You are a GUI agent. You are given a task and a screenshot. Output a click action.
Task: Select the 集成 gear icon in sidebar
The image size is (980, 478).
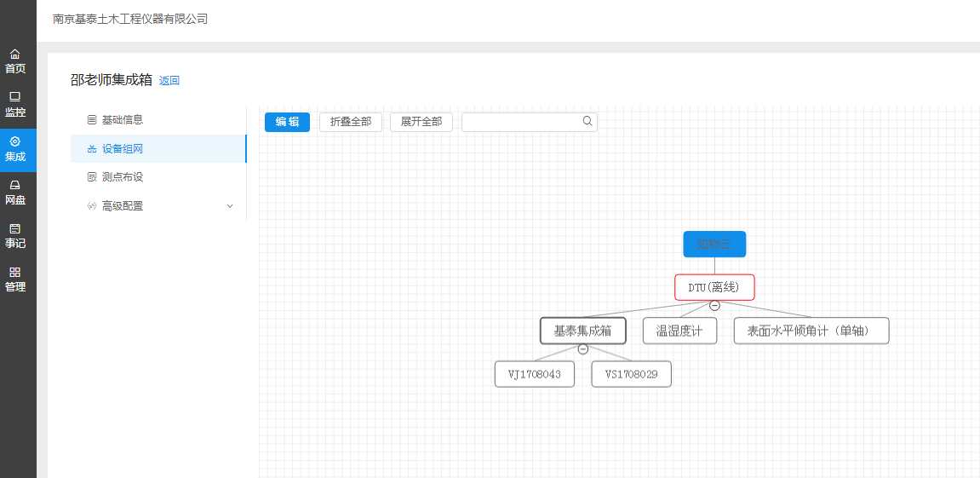tap(15, 141)
